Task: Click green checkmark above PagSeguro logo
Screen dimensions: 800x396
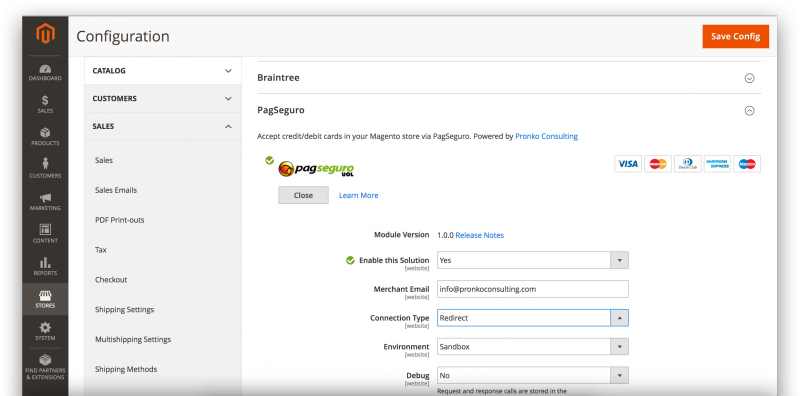Action: click(x=269, y=161)
